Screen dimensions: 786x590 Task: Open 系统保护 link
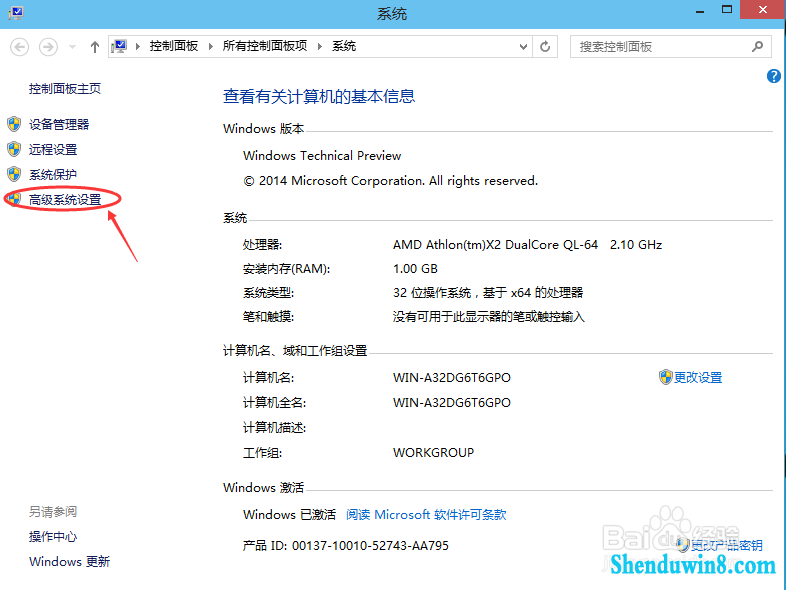(53, 174)
